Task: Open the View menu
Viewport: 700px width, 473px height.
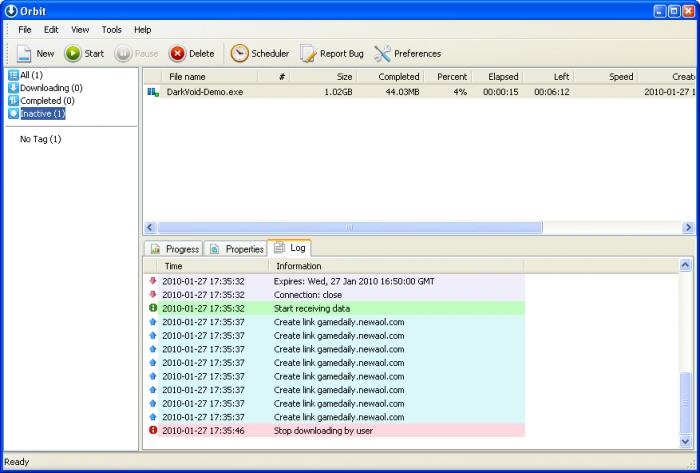Action: [x=80, y=30]
